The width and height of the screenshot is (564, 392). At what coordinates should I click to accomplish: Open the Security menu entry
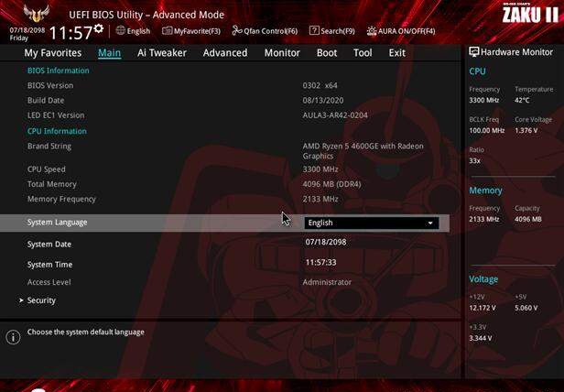41,300
